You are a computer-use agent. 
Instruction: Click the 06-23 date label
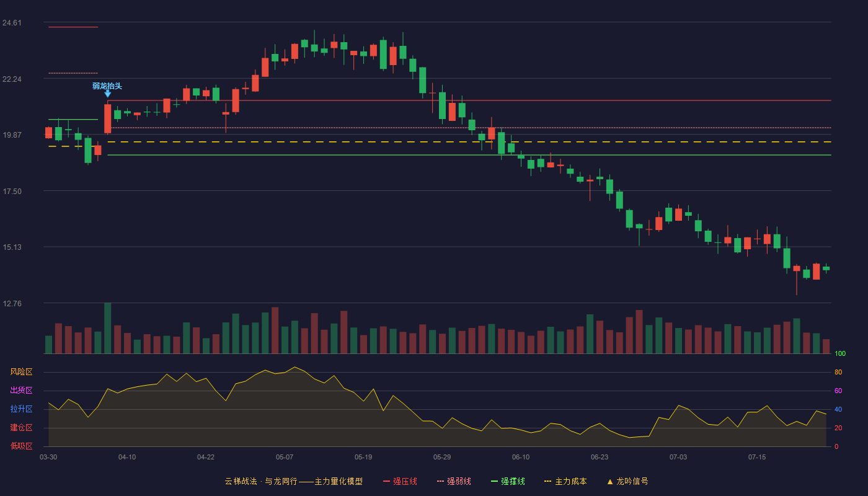[600, 457]
